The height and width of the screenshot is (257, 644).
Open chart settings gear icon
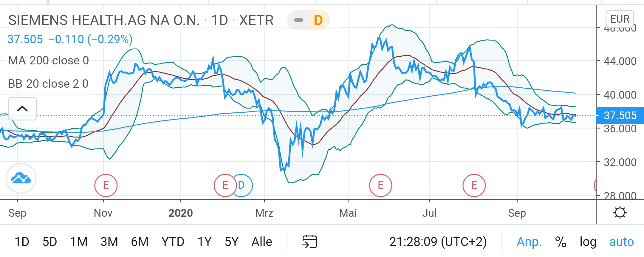(x=620, y=213)
